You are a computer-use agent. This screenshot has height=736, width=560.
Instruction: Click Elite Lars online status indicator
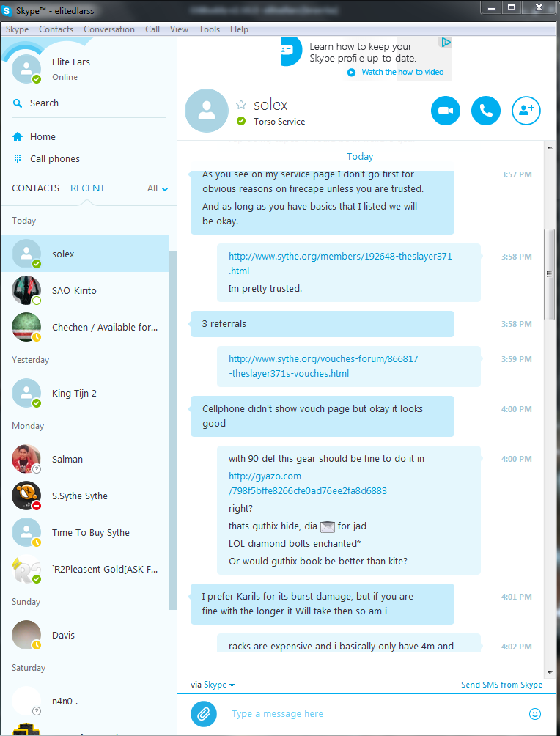click(37, 79)
